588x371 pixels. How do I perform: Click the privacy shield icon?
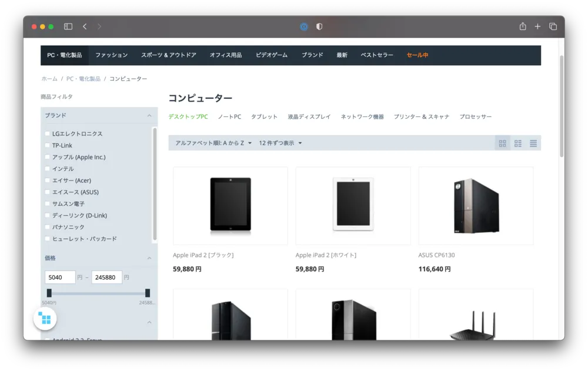pos(319,26)
